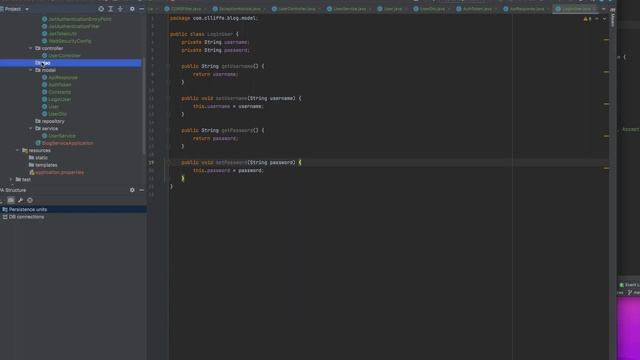Collapse the service folder
Screen dimensions: 640x360
(31, 129)
